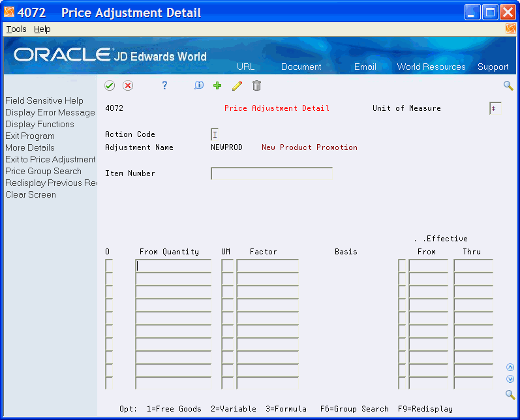Click the red X cancel icon
The height and width of the screenshot is (420, 520).
128,85
